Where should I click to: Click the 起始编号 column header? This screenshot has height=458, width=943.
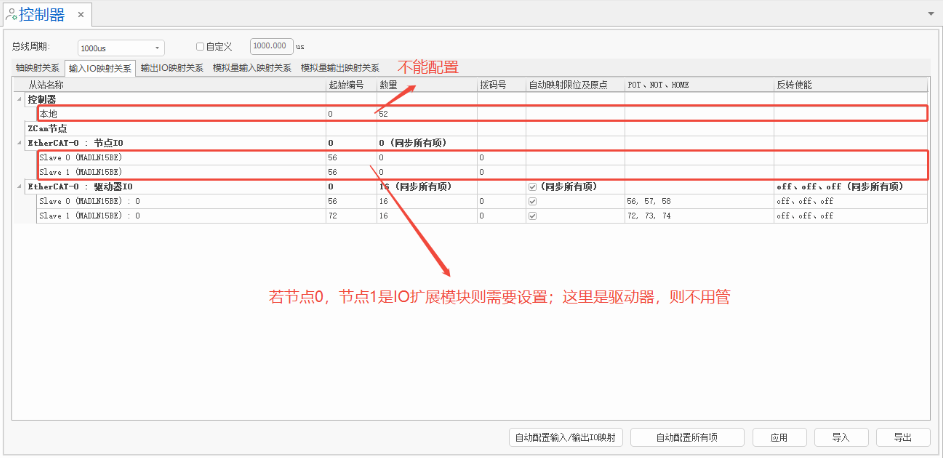click(351, 85)
